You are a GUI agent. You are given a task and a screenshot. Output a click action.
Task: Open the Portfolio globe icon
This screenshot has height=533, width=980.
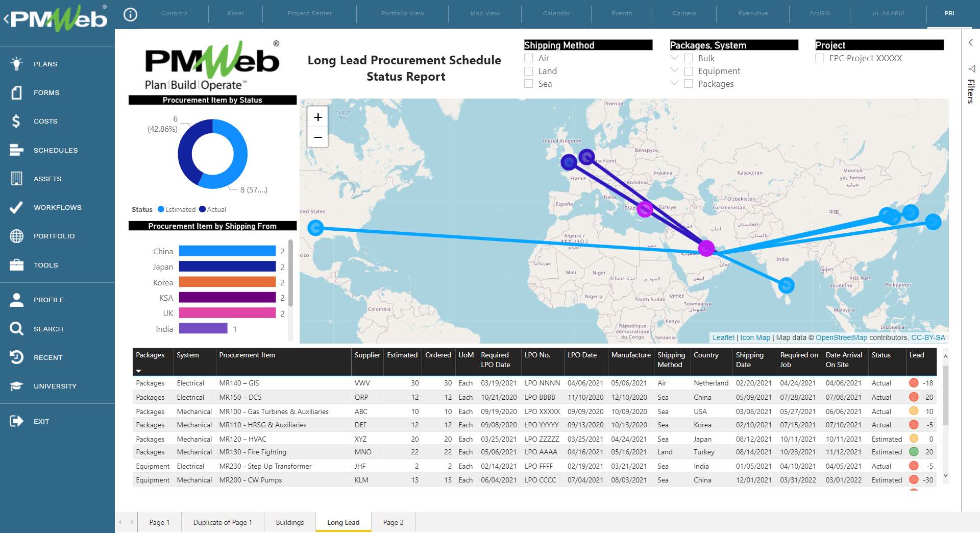16,236
